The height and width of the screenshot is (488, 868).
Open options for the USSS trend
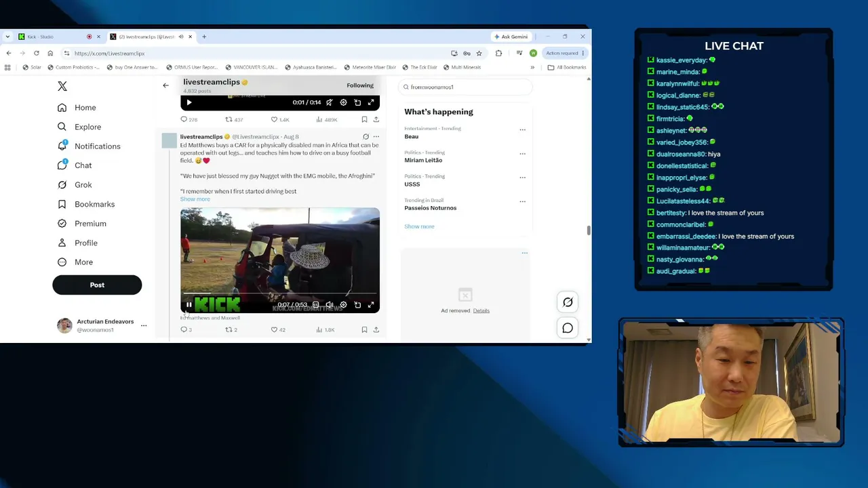click(x=522, y=178)
